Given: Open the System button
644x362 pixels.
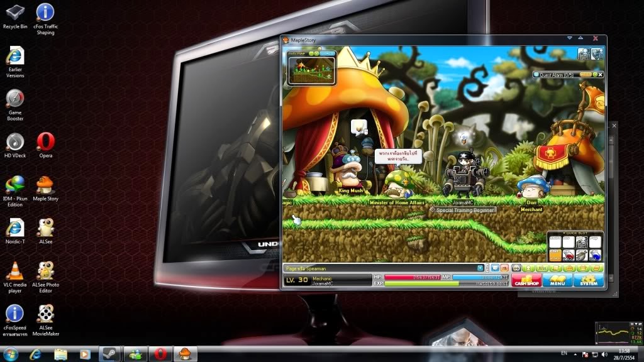Looking at the screenshot, I should click(x=589, y=280).
